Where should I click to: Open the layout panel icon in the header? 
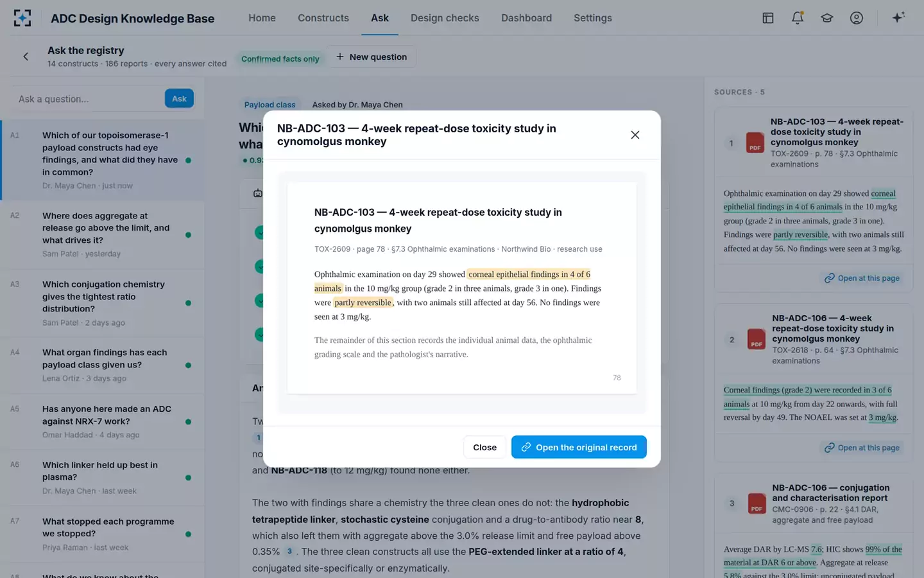point(768,18)
